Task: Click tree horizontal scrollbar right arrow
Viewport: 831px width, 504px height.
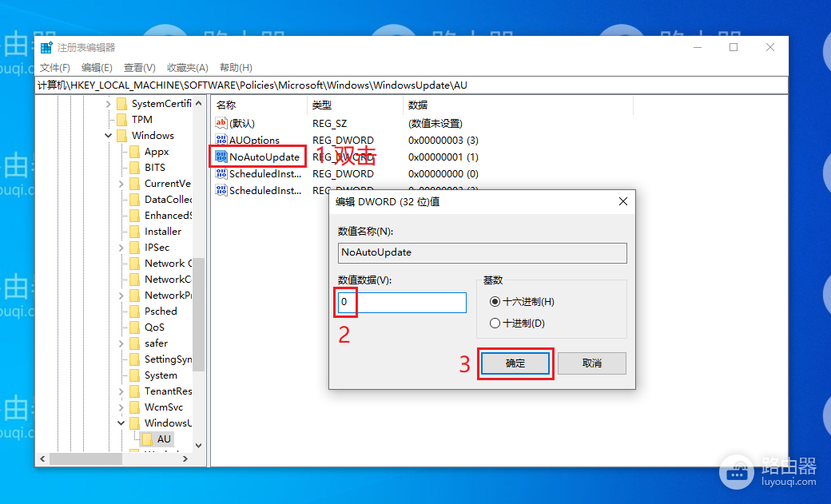Action: click(185, 458)
